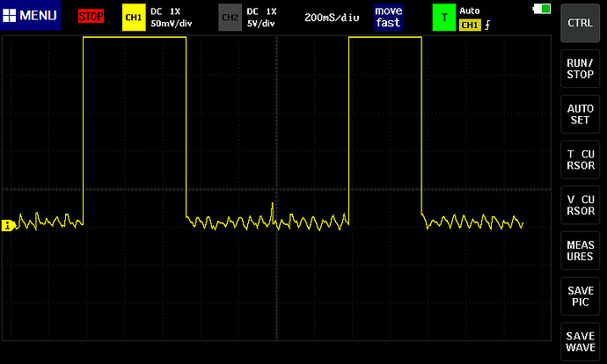Open the green T trigger menu
This screenshot has width=607, height=364.
pyautogui.click(x=444, y=17)
